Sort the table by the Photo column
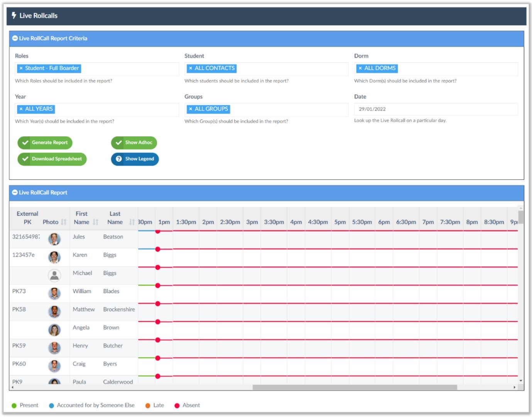Viewport: 532px width, 417px height. coord(64,222)
